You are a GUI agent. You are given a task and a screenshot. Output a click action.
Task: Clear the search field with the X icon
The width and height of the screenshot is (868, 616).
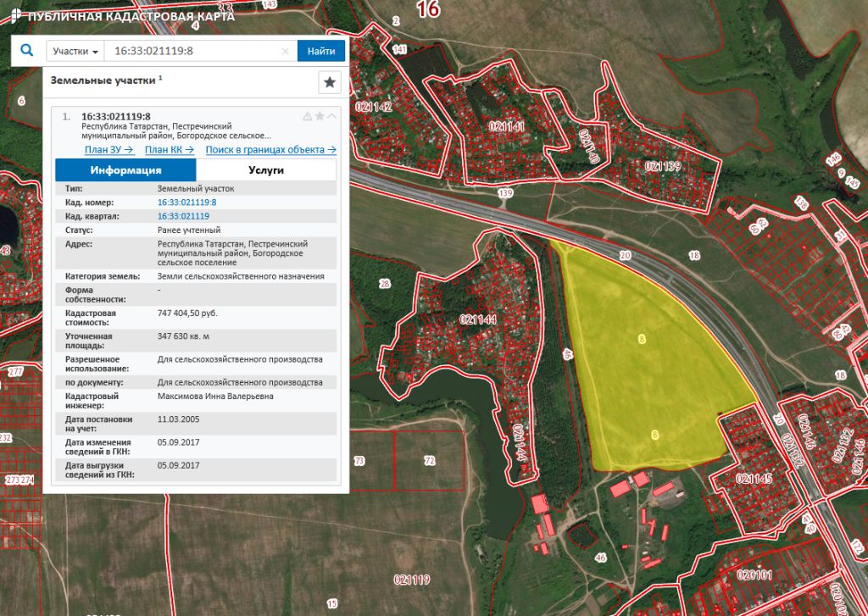286,52
